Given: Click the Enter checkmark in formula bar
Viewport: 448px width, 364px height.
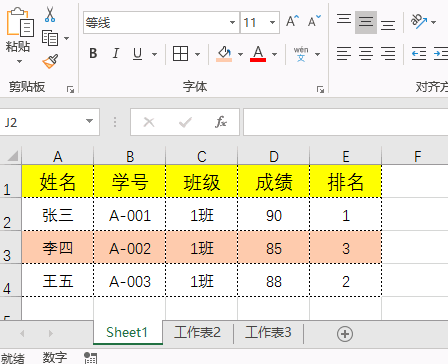Looking at the screenshot, I should click(185, 122).
